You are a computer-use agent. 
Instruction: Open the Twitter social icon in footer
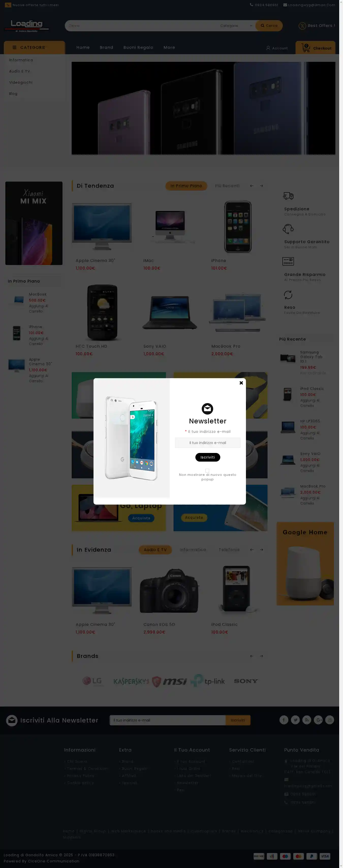295,720
